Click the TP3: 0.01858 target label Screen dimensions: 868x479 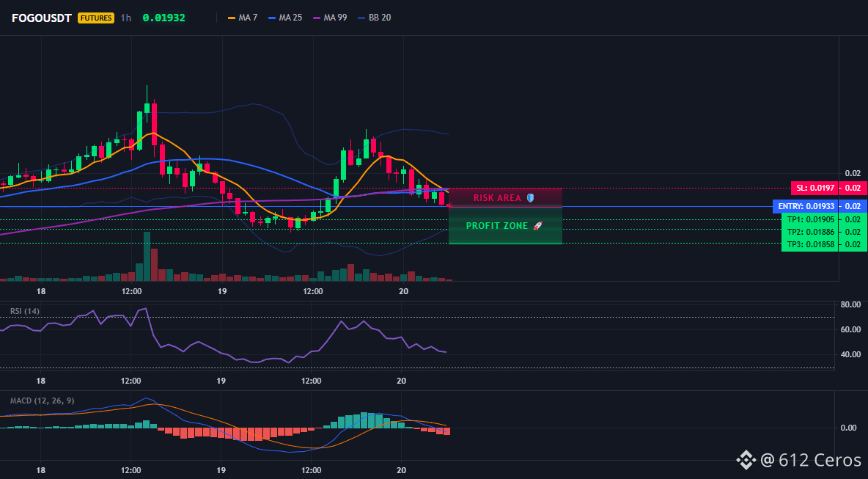pyautogui.click(x=810, y=244)
